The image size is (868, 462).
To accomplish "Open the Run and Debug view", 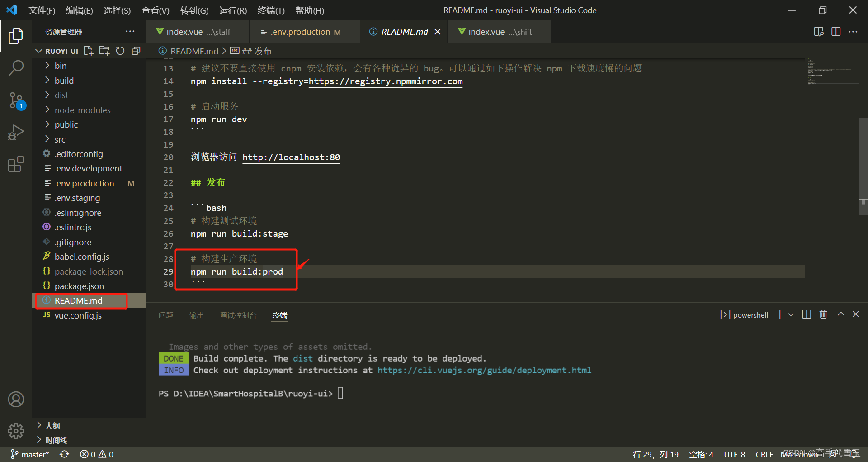I will 16,132.
